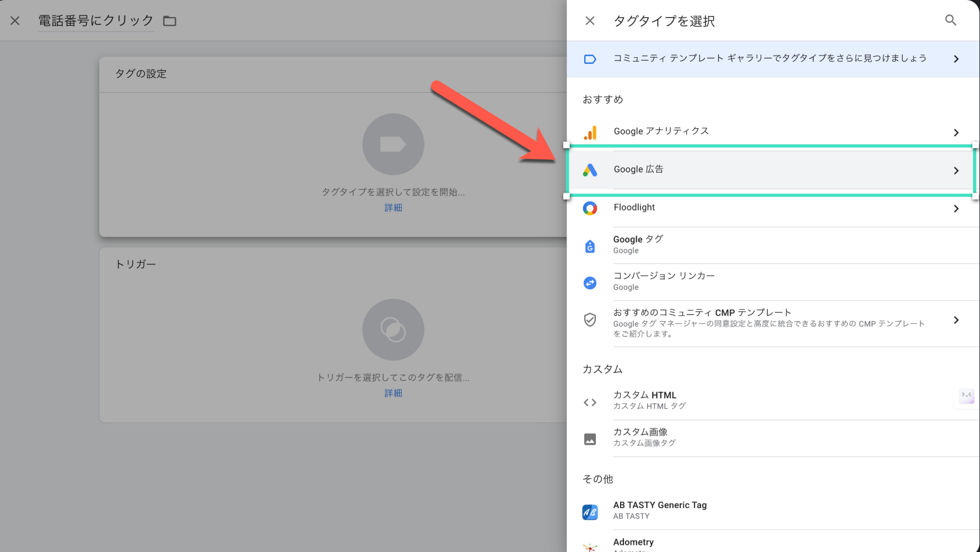The image size is (980, 552).
Task: Click the Google タグ blue icon
Action: [x=590, y=246]
